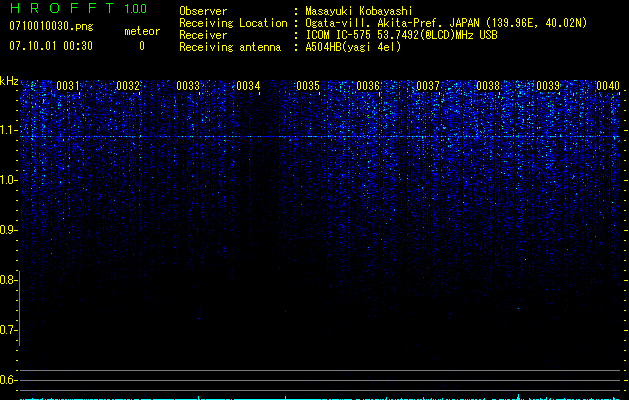Click time marker 0040
The width and height of the screenshot is (629, 400).
(608, 86)
